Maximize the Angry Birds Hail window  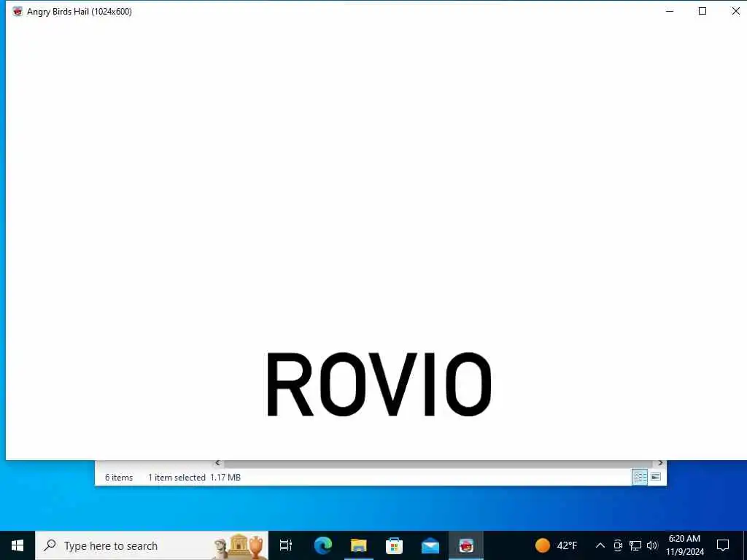coord(703,11)
